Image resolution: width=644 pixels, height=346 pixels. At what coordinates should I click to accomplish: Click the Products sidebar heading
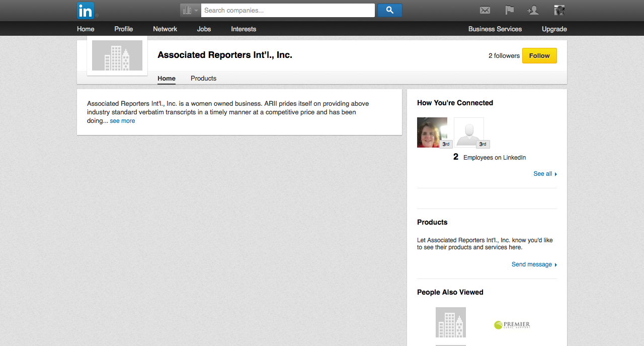click(432, 222)
